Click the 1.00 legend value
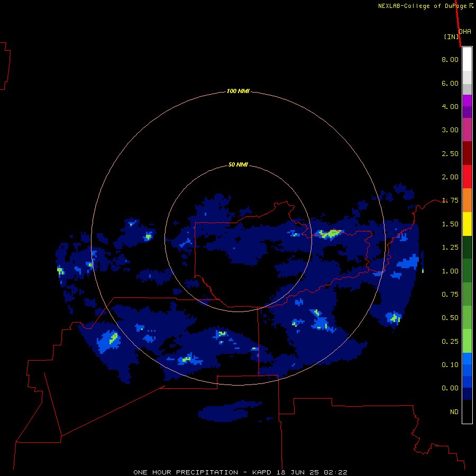Viewport: 476px width, 476px height. click(450, 271)
